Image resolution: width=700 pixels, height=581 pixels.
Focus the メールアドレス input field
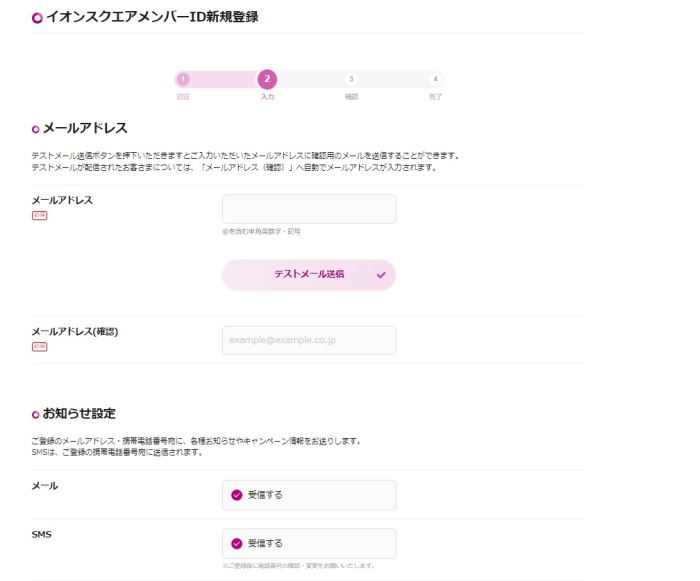point(309,209)
